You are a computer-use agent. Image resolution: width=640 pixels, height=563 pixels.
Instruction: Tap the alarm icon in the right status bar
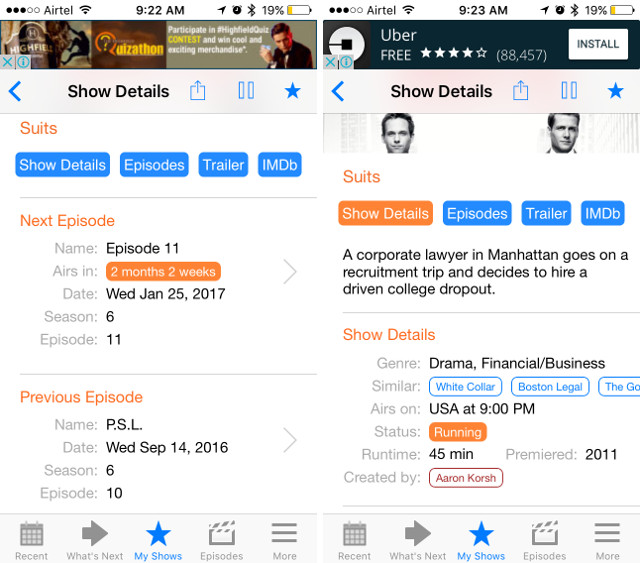[560, 10]
